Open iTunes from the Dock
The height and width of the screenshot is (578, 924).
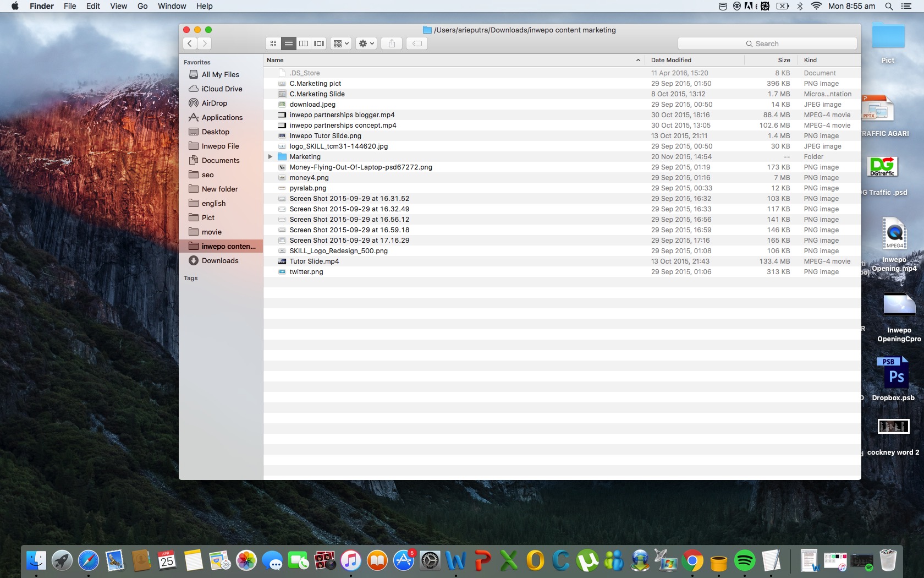coord(351,561)
